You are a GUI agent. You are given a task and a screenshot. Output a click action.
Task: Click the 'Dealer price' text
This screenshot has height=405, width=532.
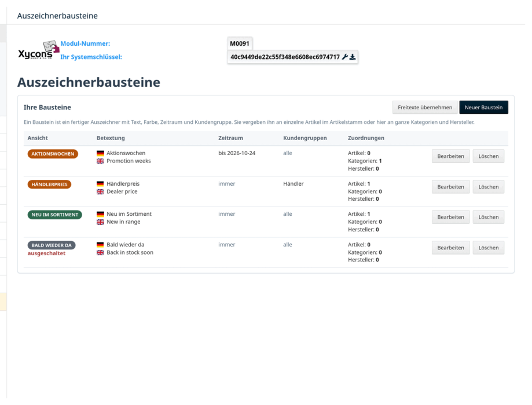[122, 192]
